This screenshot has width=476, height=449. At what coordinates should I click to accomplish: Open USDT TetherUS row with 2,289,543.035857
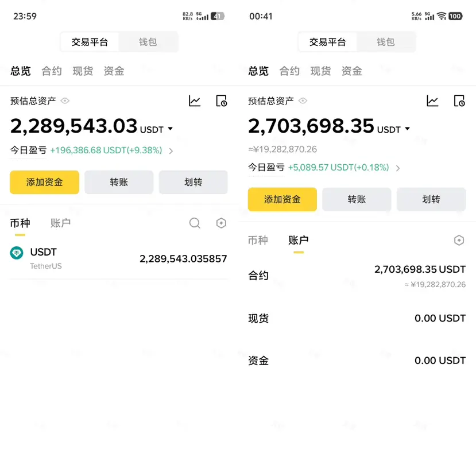point(119,258)
